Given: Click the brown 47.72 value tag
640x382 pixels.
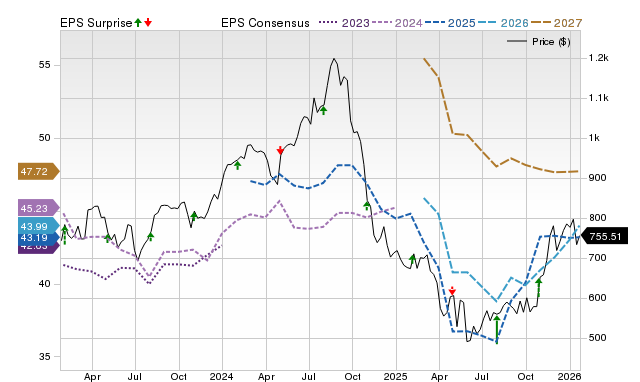Looking at the screenshot, I should point(38,171).
